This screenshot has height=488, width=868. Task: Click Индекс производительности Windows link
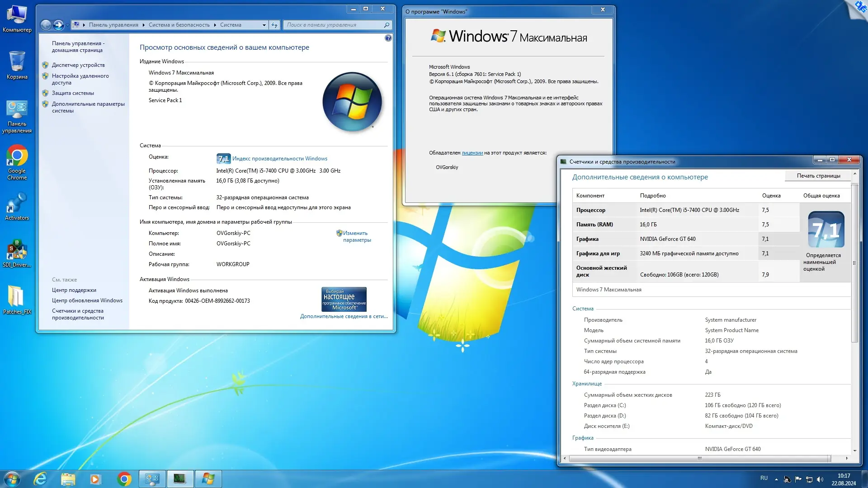click(x=279, y=159)
